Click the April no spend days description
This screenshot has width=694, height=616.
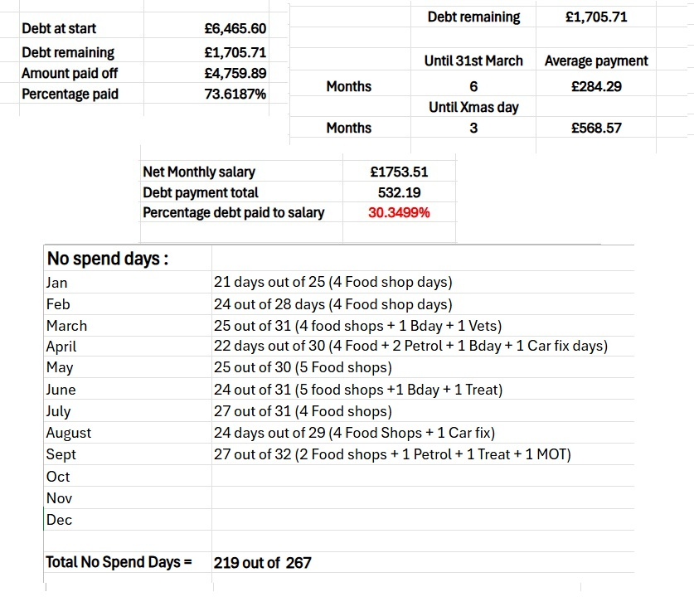tap(410, 346)
